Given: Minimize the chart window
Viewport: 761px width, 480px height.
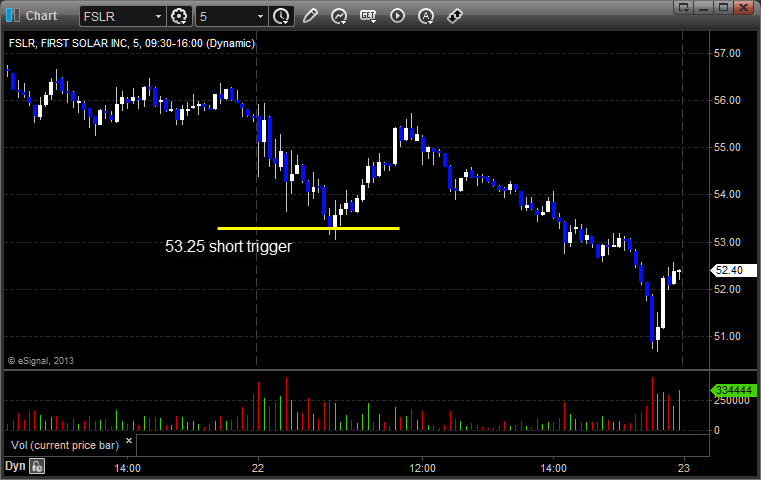Looking at the screenshot, I should [x=704, y=7].
